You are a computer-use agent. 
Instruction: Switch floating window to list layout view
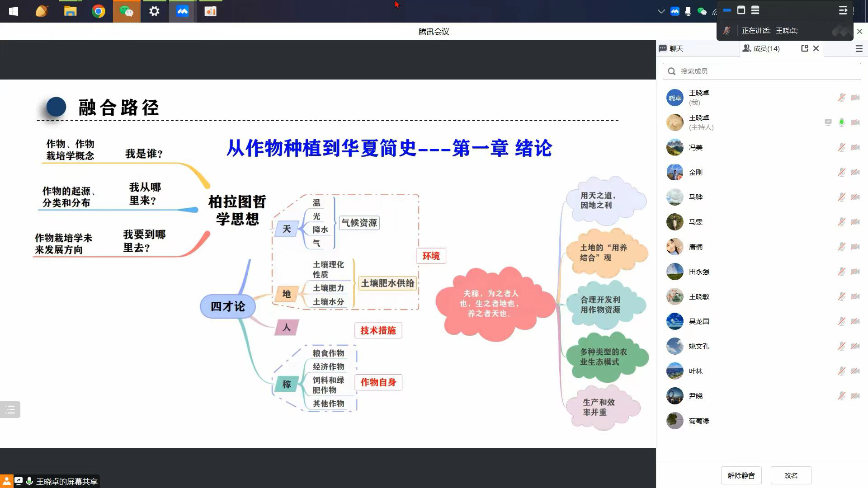click(x=755, y=10)
